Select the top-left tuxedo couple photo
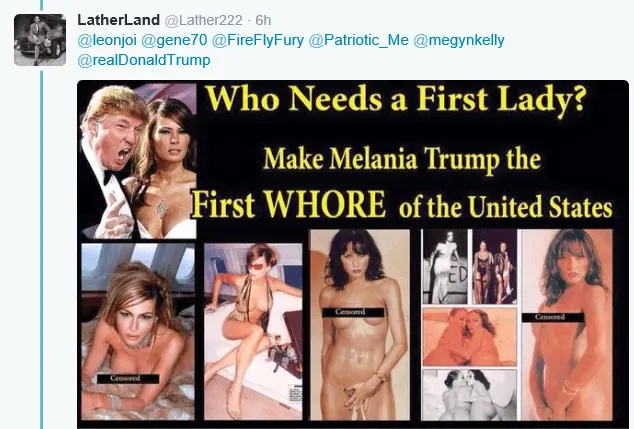634x429 pixels. (138, 161)
